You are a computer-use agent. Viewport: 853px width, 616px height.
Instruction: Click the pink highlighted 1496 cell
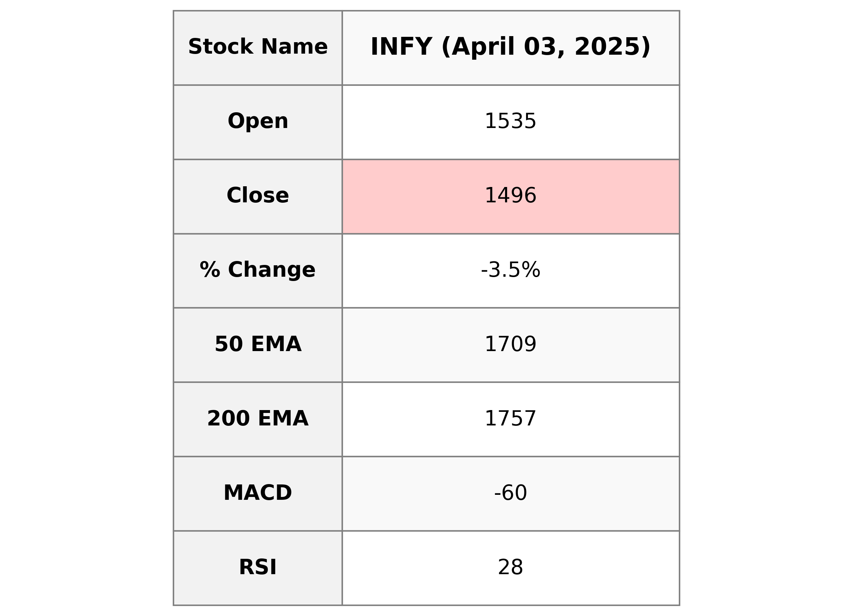[510, 196]
